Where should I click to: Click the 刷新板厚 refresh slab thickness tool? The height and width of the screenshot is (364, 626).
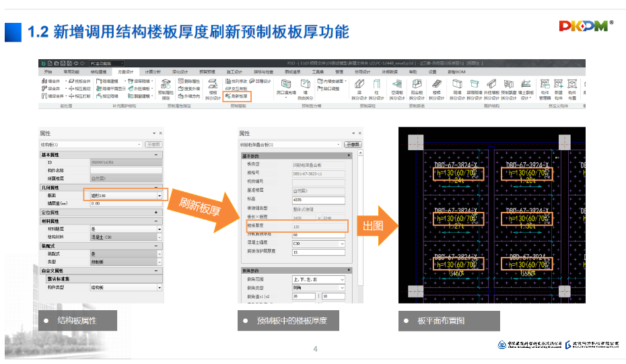(237, 96)
